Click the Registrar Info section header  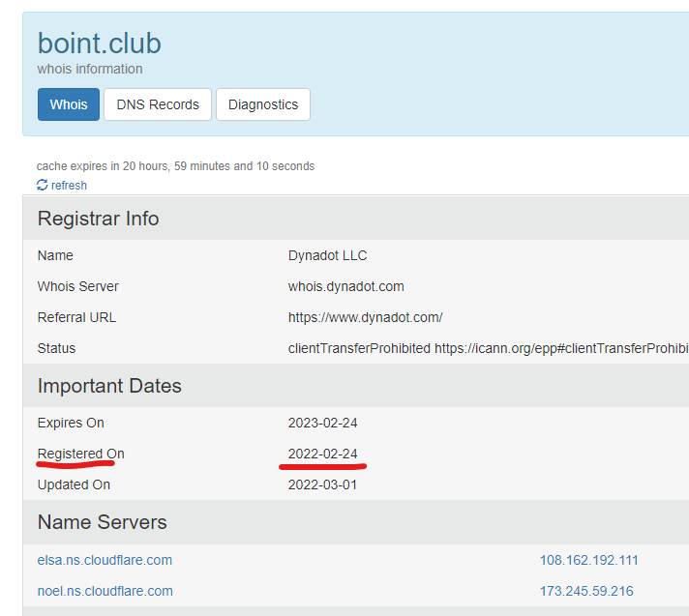(x=98, y=219)
